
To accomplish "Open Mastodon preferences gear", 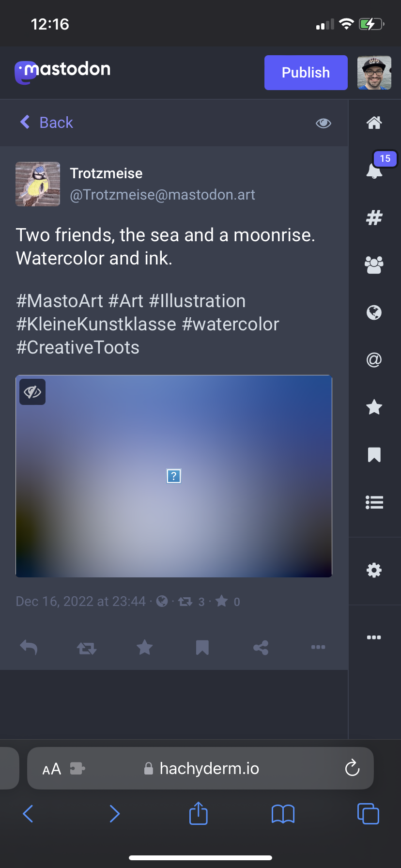I will [x=374, y=571].
